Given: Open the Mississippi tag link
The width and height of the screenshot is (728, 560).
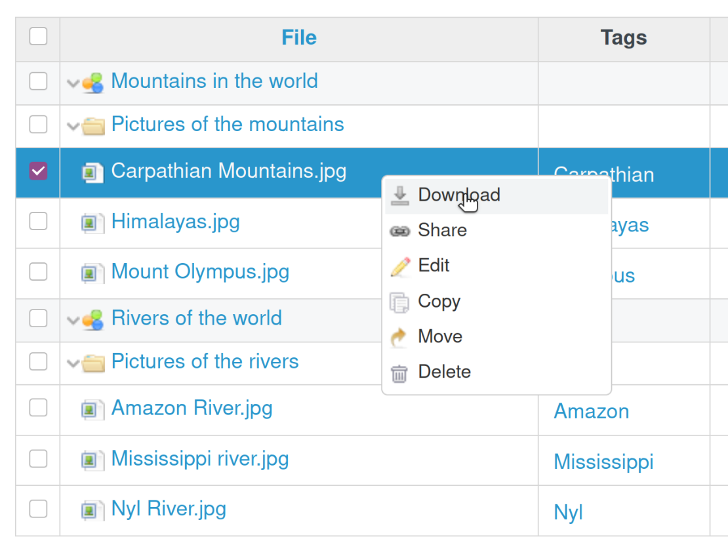Looking at the screenshot, I should click(x=603, y=461).
